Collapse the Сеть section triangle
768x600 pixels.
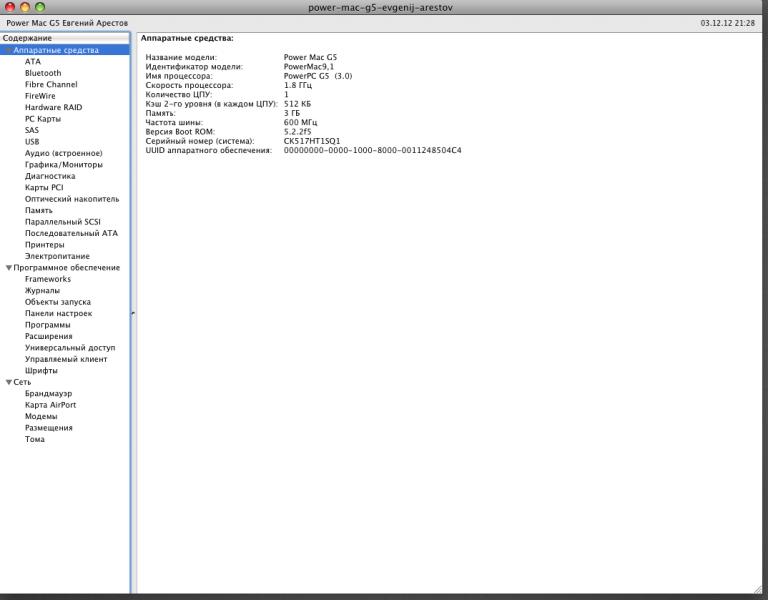8,383
